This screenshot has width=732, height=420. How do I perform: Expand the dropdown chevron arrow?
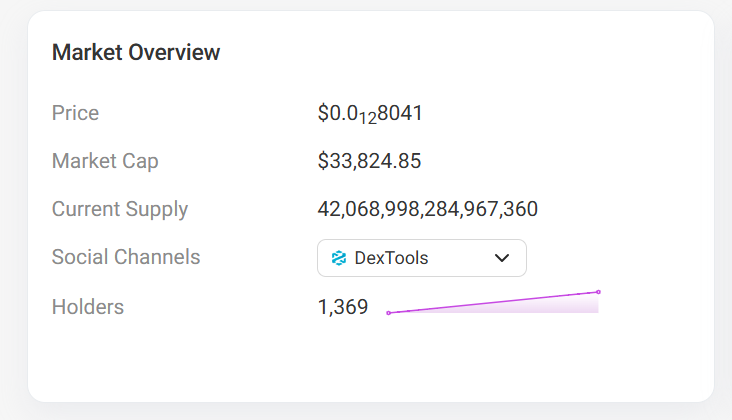point(502,258)
